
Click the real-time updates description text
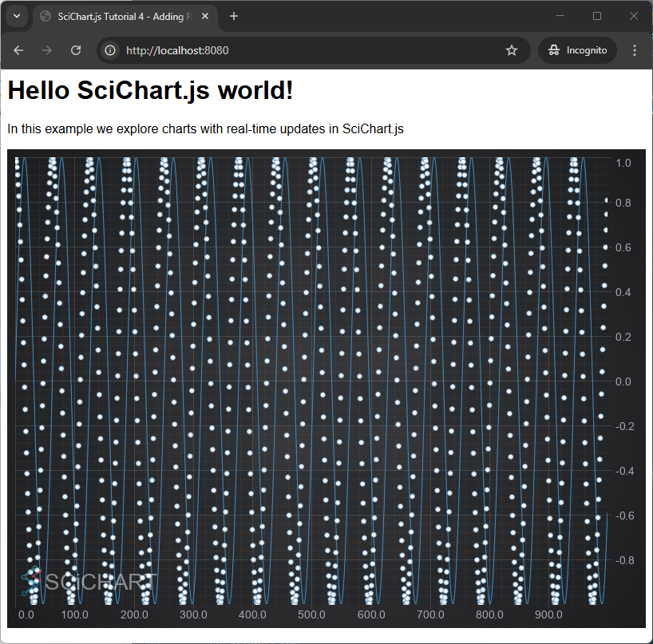[x=205, y=129]
